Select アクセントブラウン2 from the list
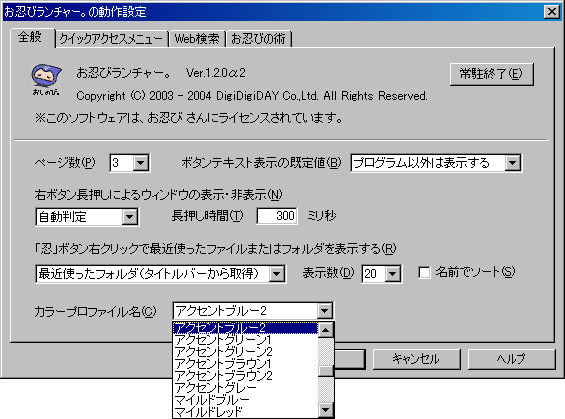The height and width of the screenshot is (419, 565). point(246,376)
